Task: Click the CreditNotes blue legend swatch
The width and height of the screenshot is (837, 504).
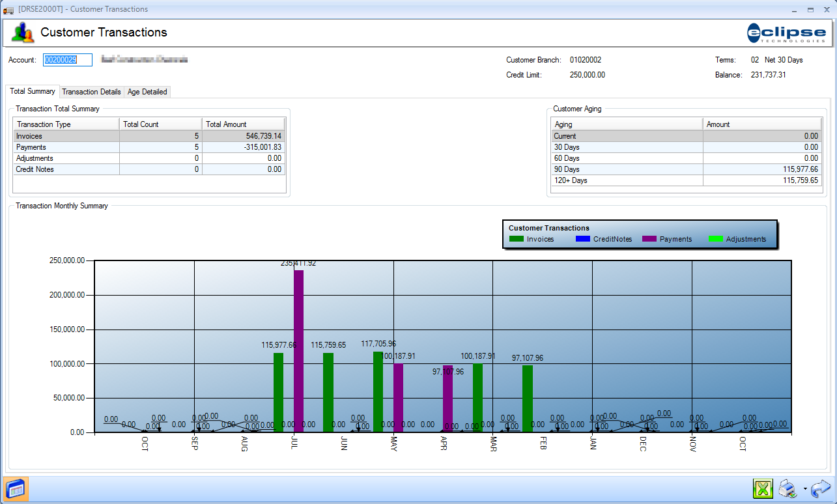Action: [583, 239]
